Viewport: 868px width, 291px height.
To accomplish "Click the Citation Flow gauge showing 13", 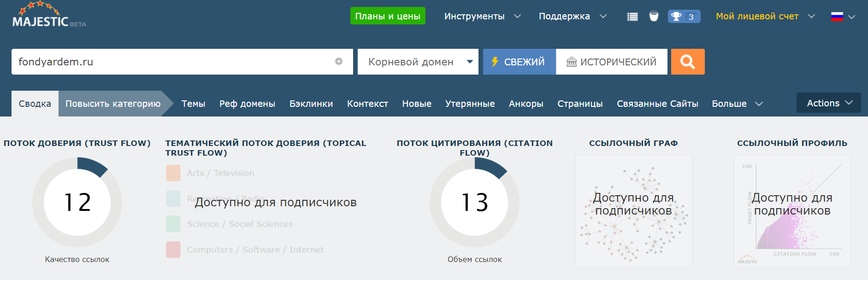I will click(474, 202).
